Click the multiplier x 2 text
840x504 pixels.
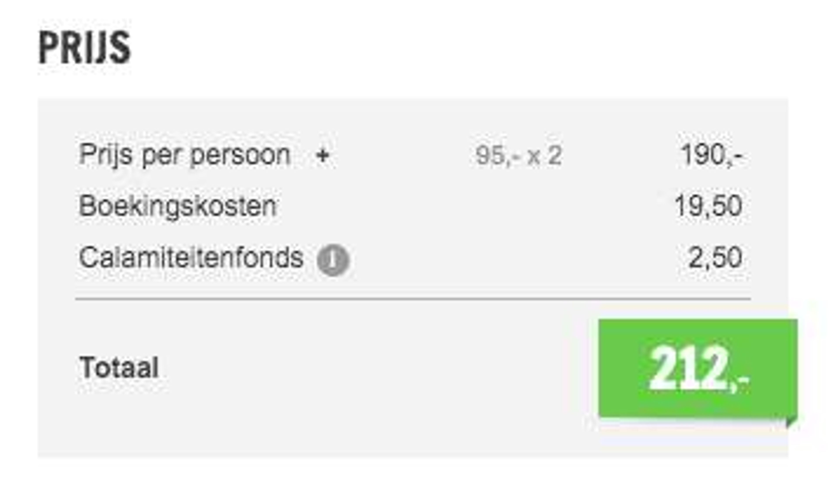[x=545, y=156]
